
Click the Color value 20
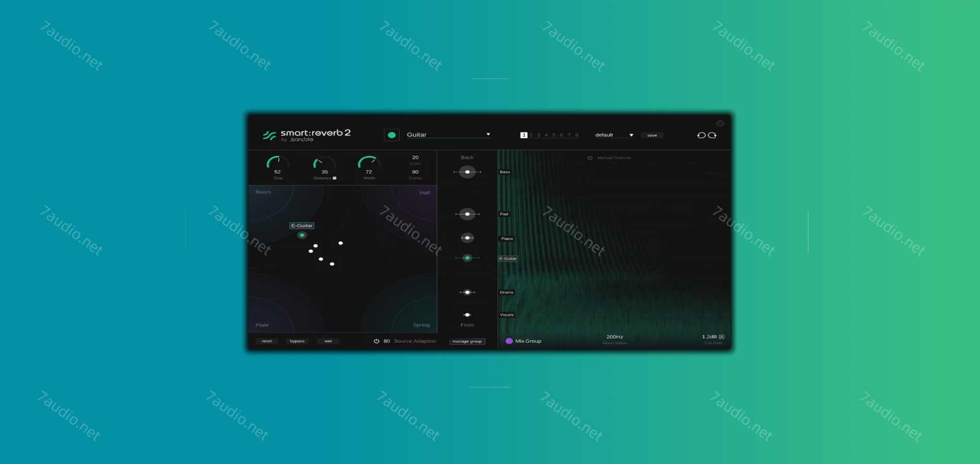pos(415,157)
